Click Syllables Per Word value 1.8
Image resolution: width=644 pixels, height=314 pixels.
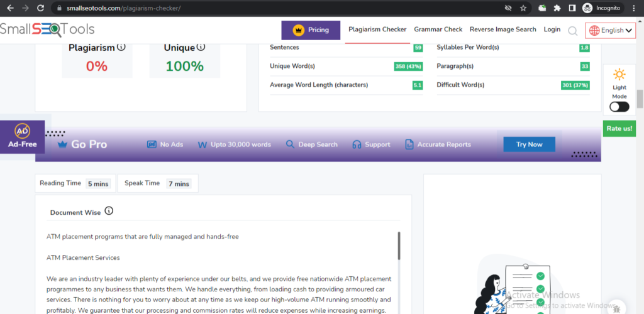click(584, 48)
